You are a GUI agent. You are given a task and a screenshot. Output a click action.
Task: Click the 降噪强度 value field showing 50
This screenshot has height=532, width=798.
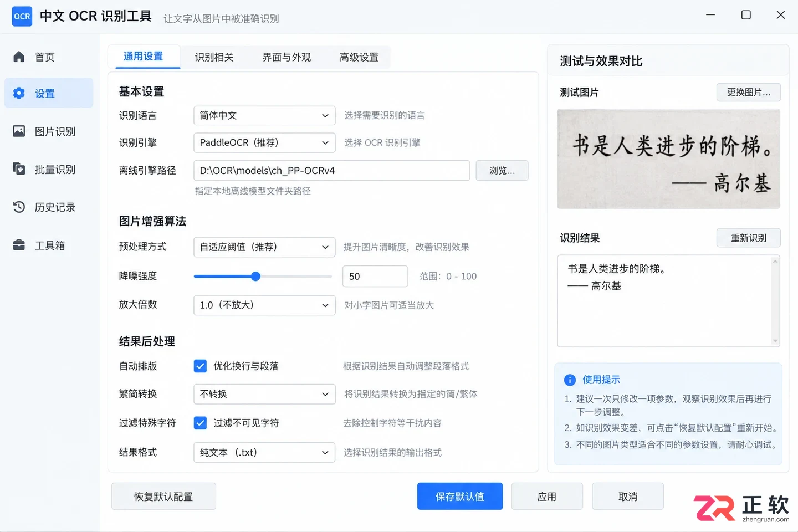[375, 276]
